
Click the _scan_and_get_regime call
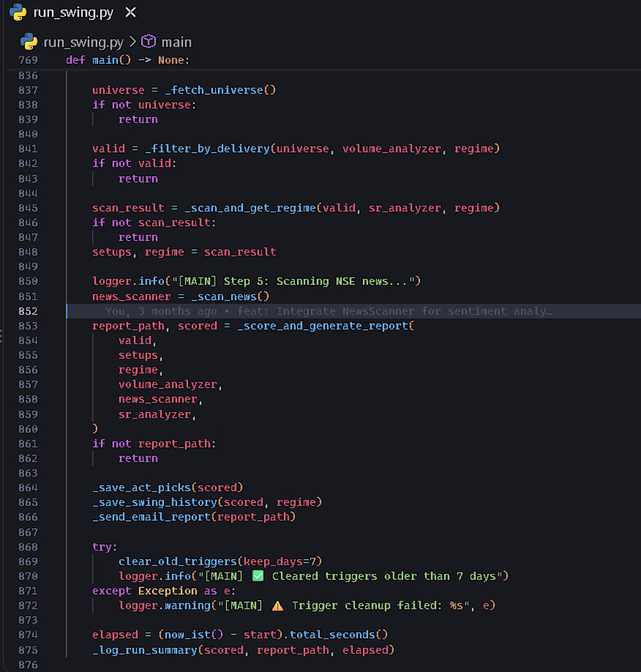250,208
